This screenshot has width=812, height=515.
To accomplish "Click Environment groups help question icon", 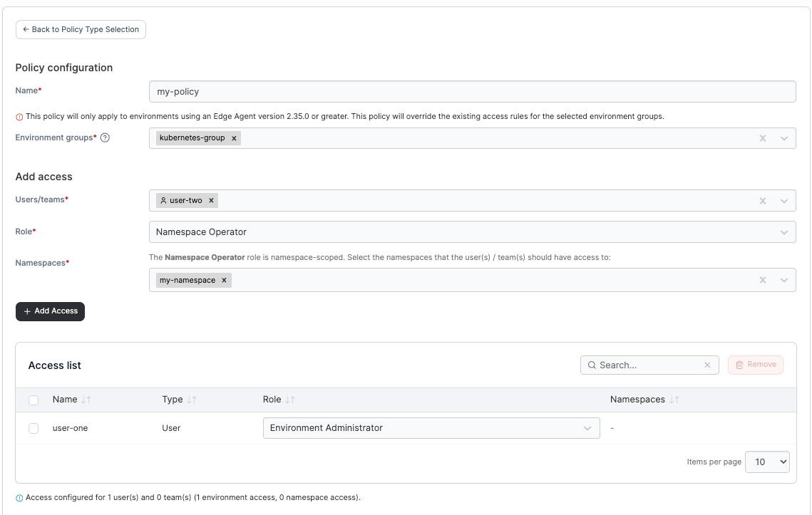I will [105, 138].
